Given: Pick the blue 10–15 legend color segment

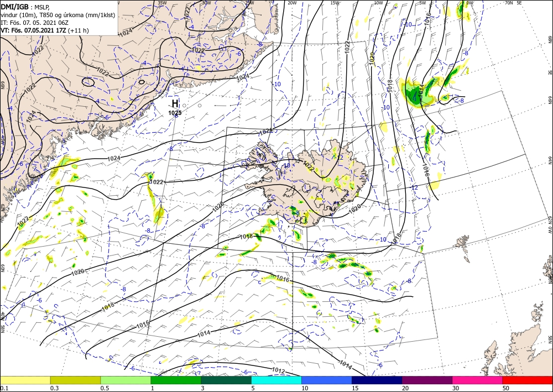Looking at the screenshot, I should (x=327, y=380).
